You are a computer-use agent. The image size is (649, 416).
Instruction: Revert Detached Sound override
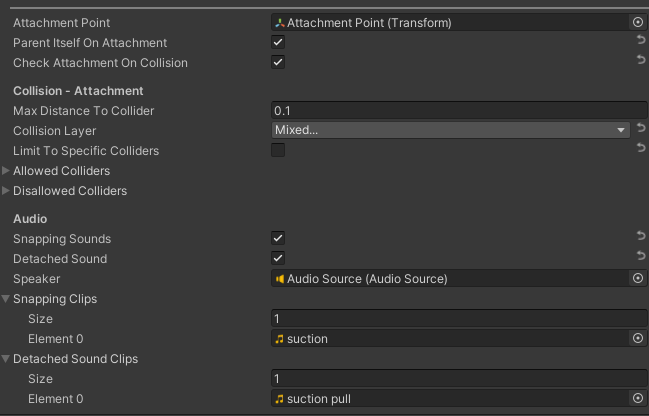pos(640,258)
